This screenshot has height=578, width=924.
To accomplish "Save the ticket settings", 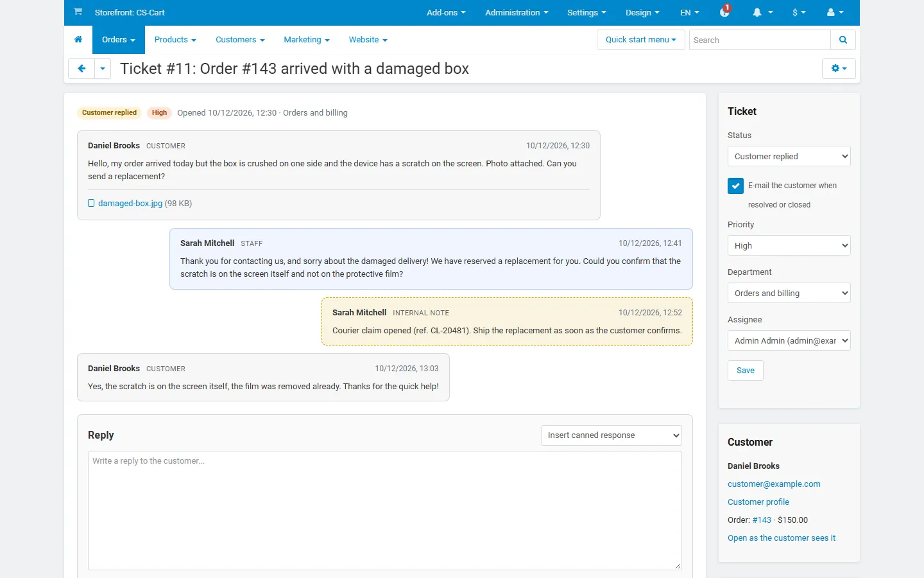I will pyautogui.click(x=746, y=371).
